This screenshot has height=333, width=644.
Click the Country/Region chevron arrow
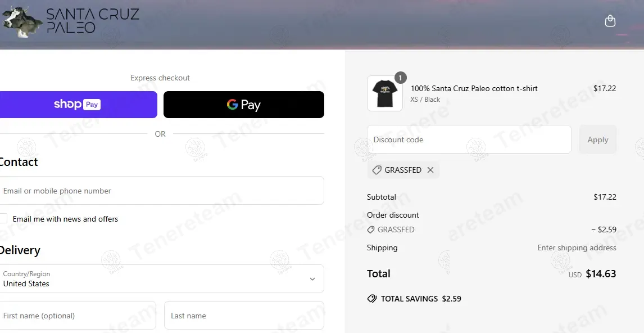point(312,279)
